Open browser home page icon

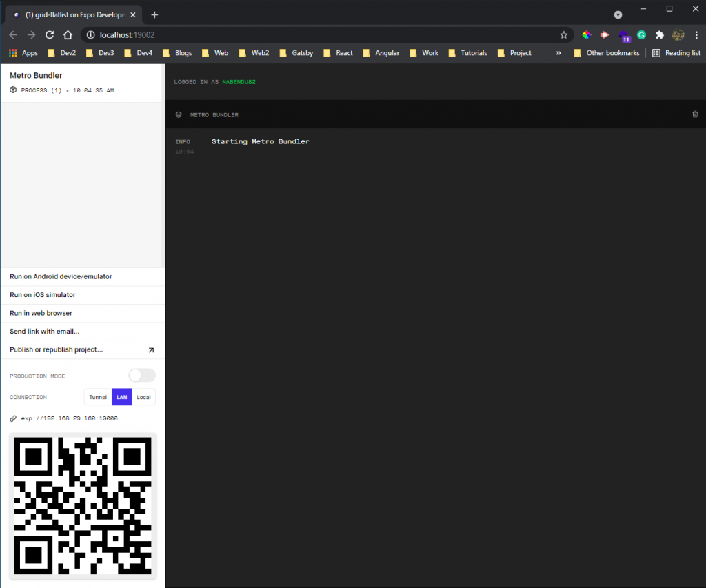click(x=68, y=34)
